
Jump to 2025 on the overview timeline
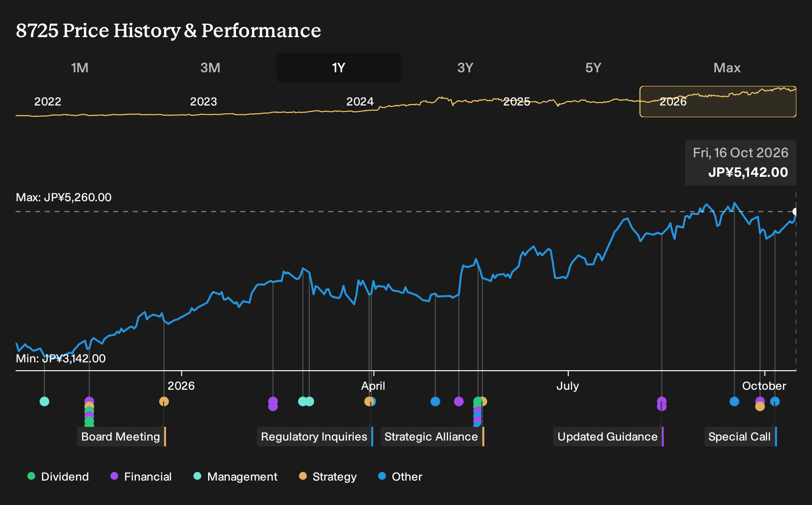(516, 102)
